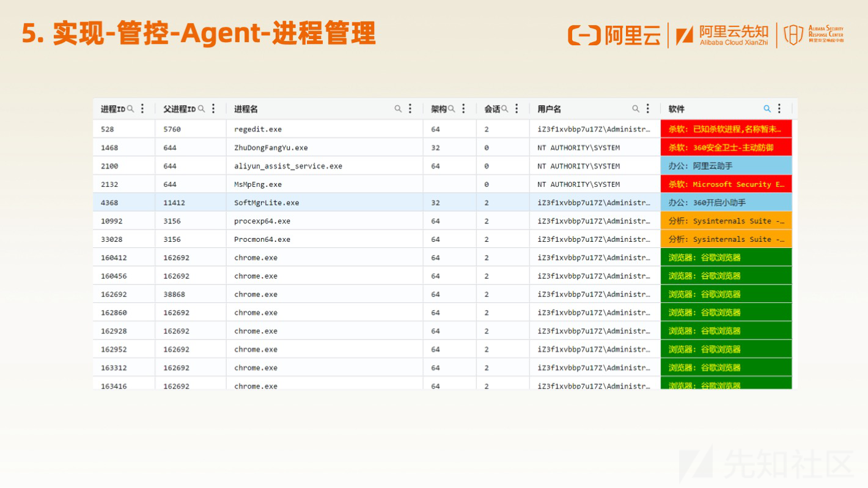Select the procexp64.exe process name
This screenshot has height=488, width=868.
262,221
